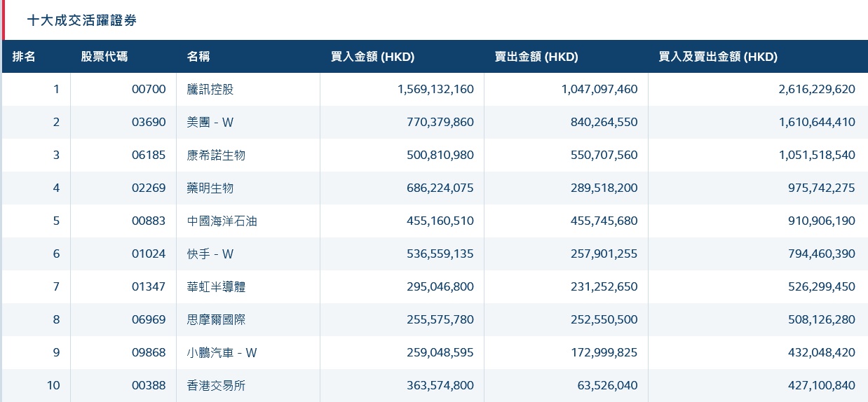
Task: Click total amount 1,610,644,410
Action: (x=817, y=122)
